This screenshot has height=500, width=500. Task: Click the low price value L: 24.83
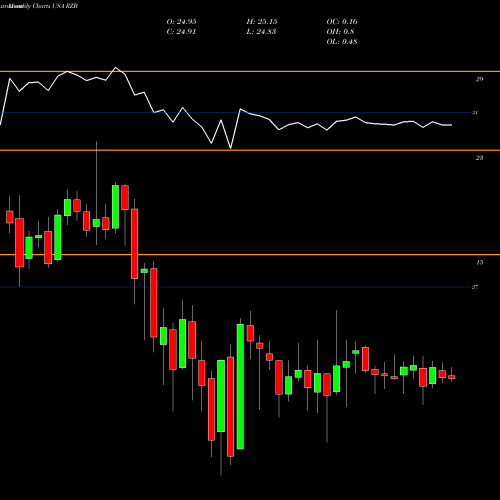(x=261, y=32)
